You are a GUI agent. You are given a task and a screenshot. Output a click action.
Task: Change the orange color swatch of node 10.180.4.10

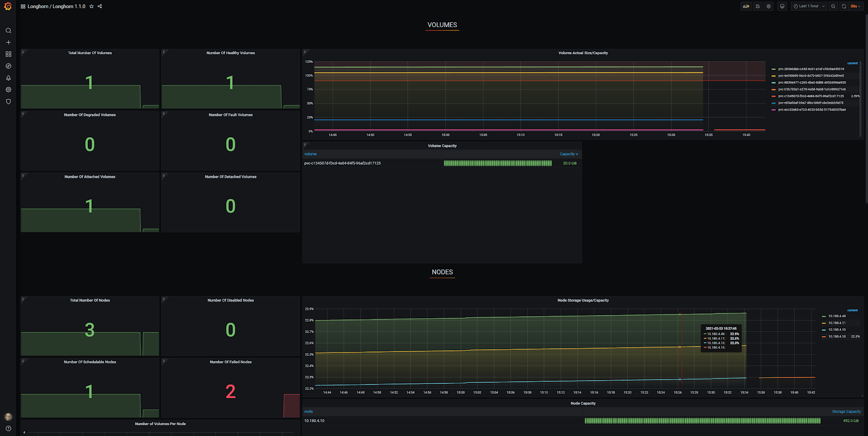824,337
